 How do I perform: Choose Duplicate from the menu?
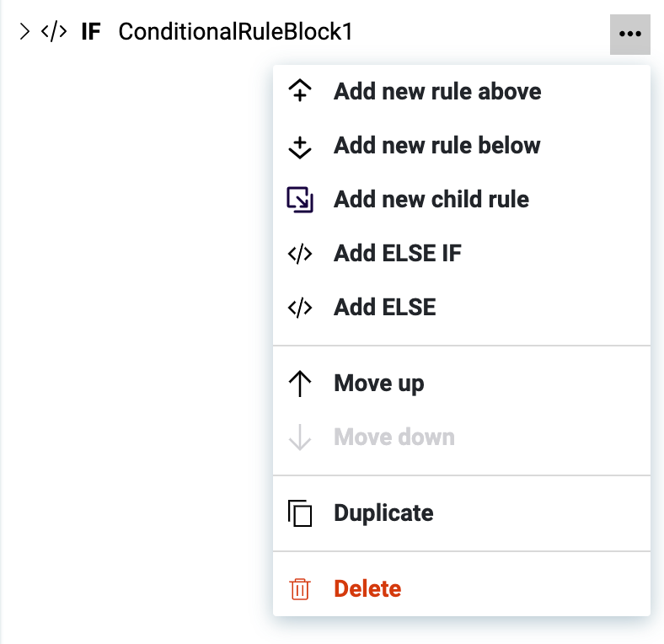click(383, 513)
